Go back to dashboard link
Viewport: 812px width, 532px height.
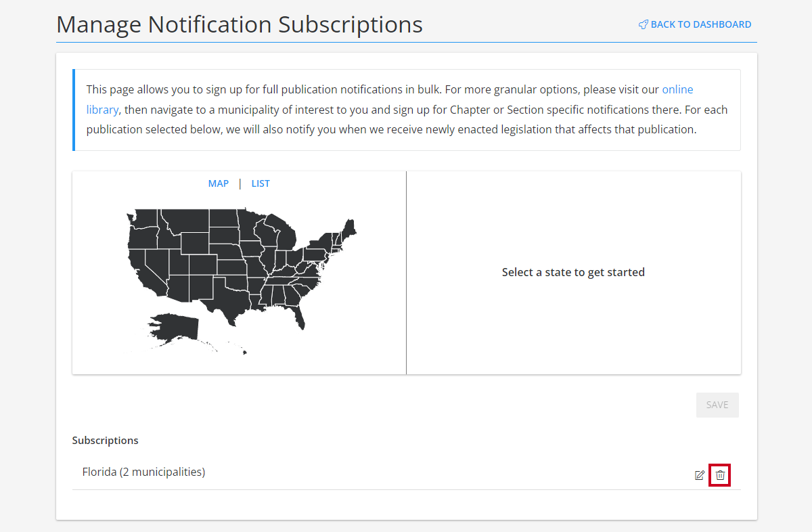pyautogui.click(x=695, y=24)
